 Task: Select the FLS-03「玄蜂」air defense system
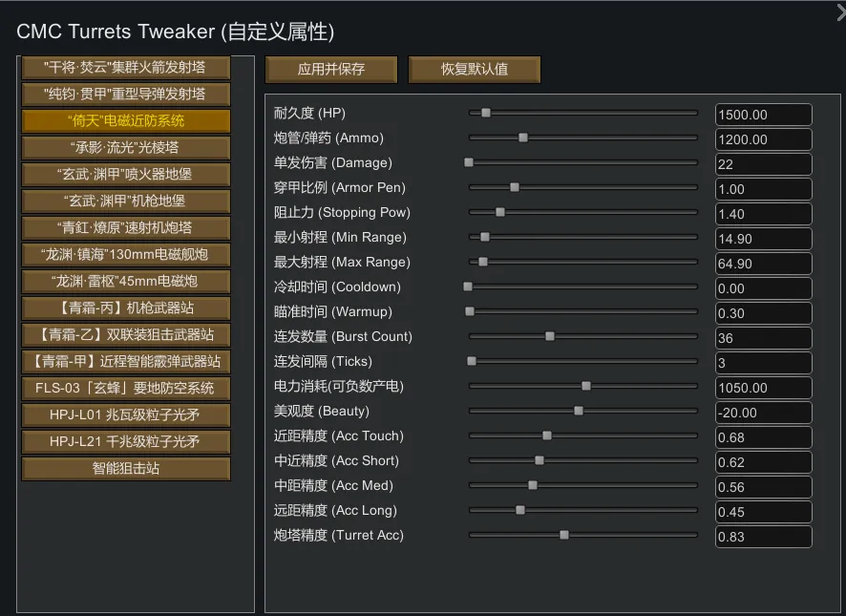pyautogui.click(x=125, y=389)
